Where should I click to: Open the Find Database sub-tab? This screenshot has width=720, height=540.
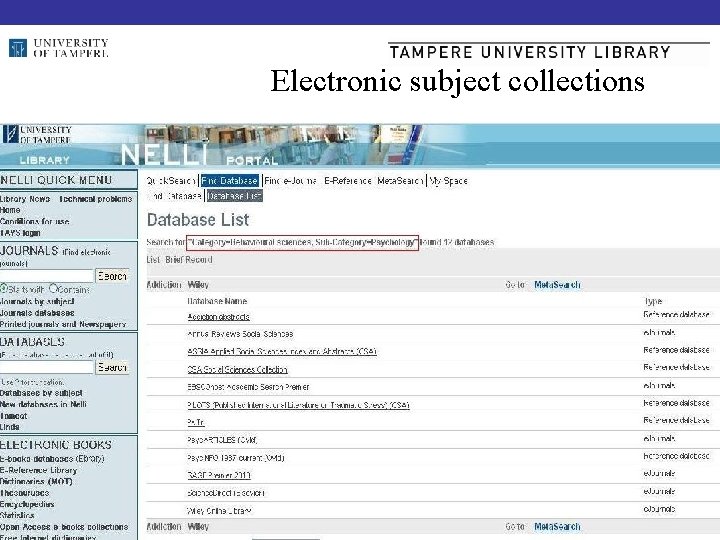[175, 196]
